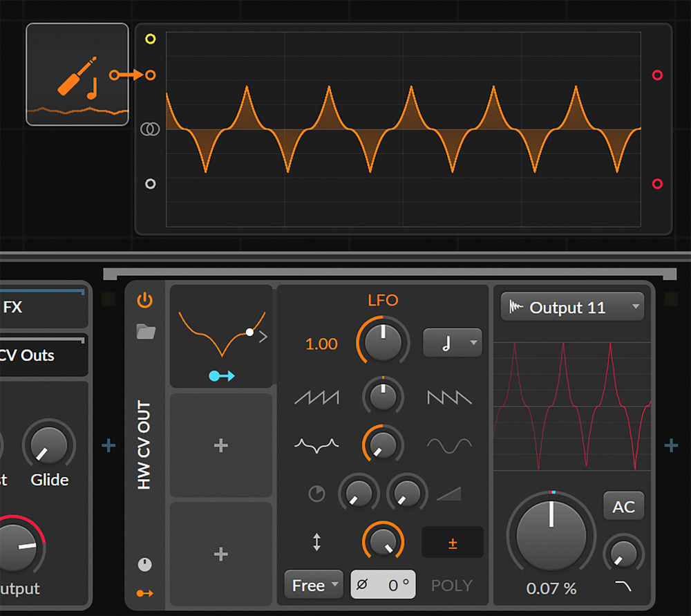Click the first empty modulator slot plus
Viewport: 691px width, 616px height.
coord(221,445)
